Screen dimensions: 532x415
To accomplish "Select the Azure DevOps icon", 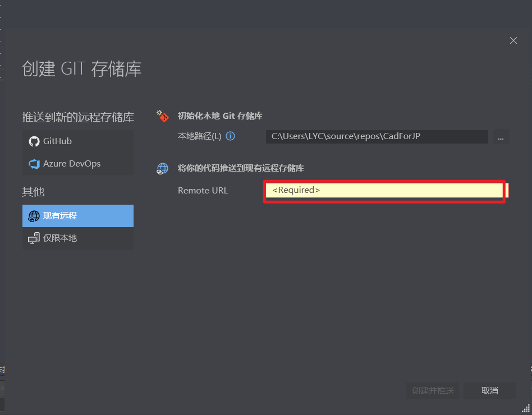I will [x=34, y=163].
